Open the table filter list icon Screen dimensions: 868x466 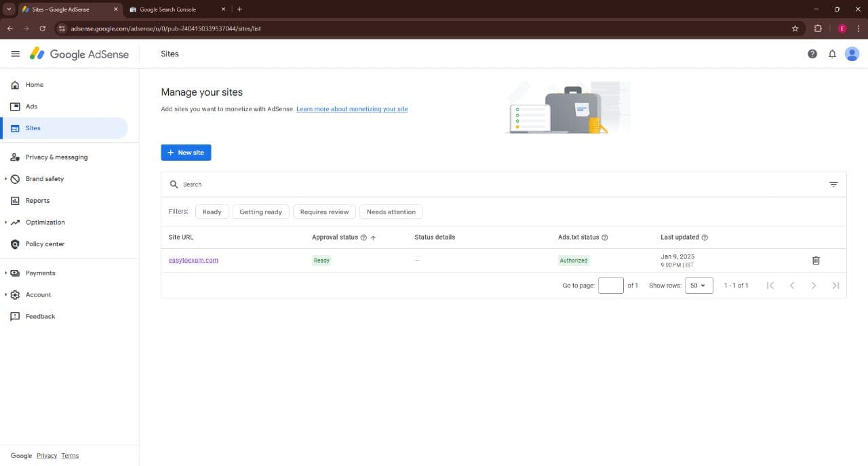(833, 185)
